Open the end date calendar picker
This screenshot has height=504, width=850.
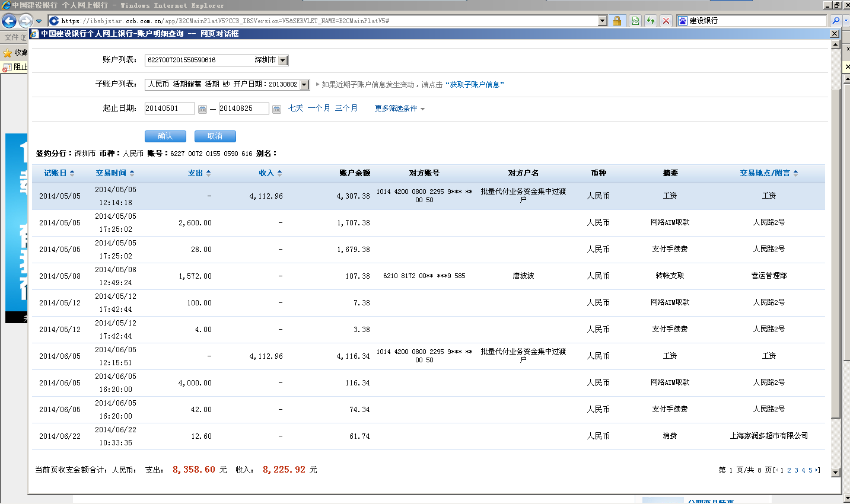tap(276, 109)
